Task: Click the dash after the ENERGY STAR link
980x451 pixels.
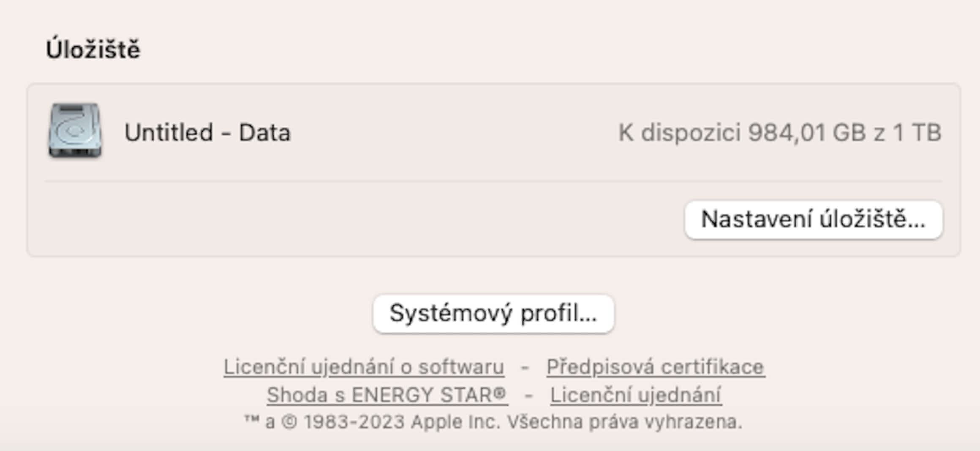Action: click(x=528, y=395)
